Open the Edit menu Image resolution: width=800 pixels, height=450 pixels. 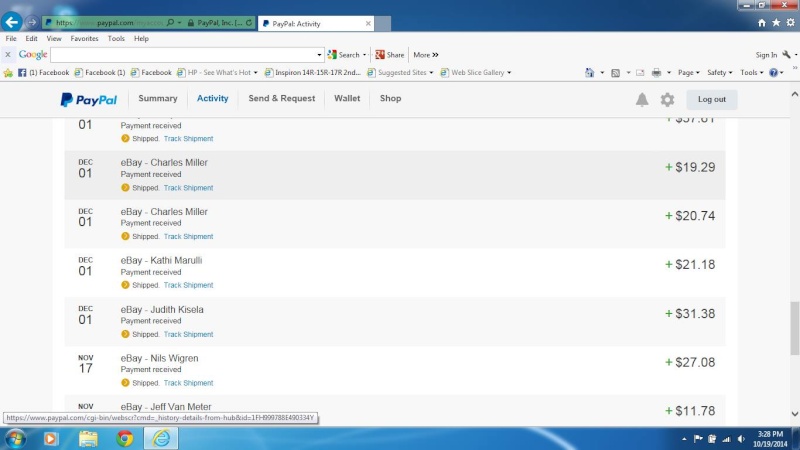pos(31,38)
